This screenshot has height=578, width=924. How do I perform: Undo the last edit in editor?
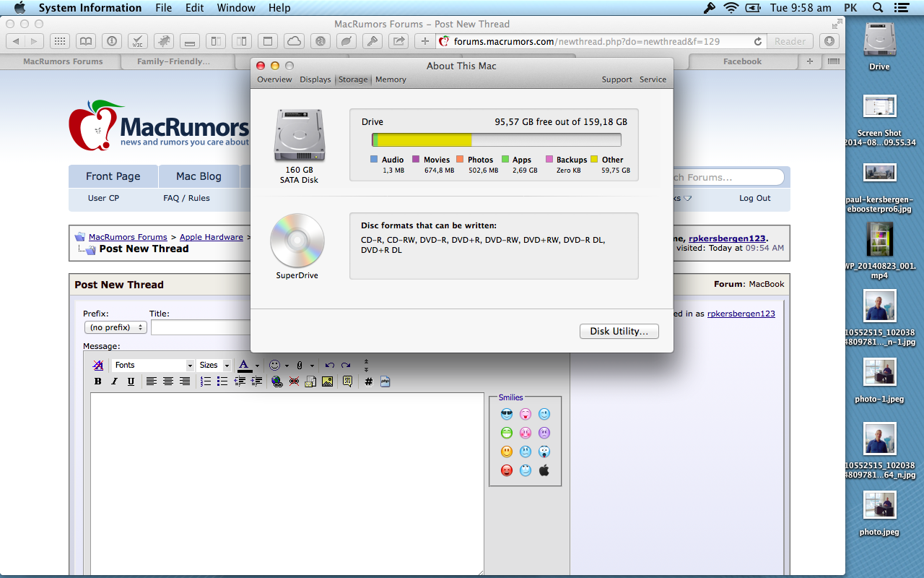pos(330,366)
